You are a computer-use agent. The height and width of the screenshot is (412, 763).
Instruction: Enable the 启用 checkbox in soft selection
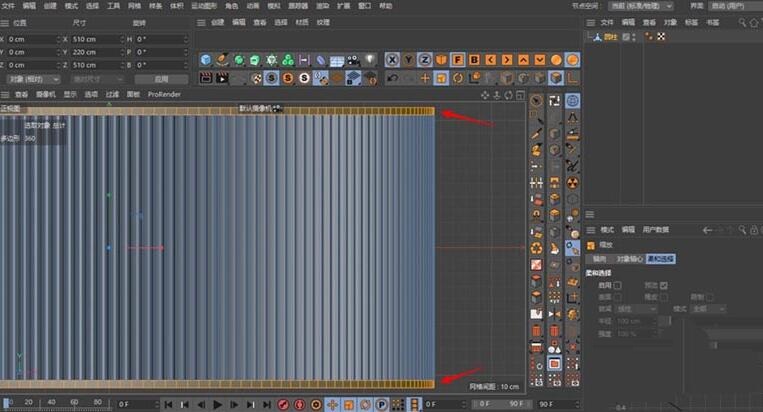pyautogui.click(x=618, y=285)
